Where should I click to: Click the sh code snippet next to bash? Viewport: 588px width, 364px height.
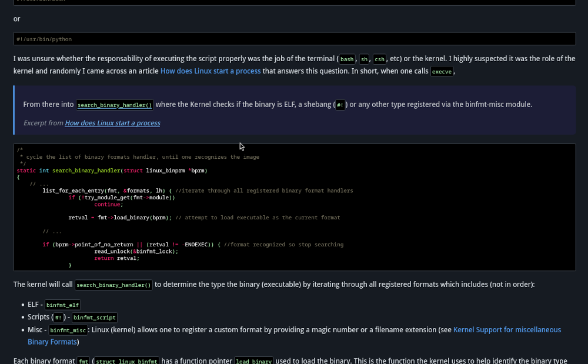(x=364, y=59)
